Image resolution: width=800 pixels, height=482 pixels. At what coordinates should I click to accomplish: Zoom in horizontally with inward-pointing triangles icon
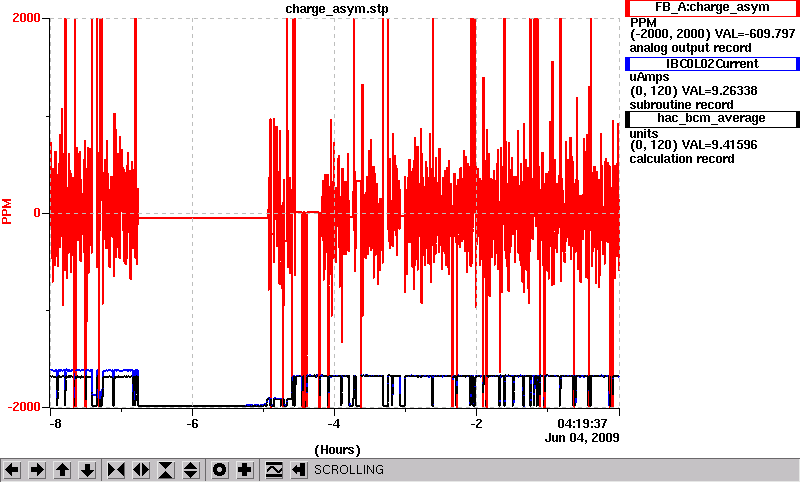(116, 469)
